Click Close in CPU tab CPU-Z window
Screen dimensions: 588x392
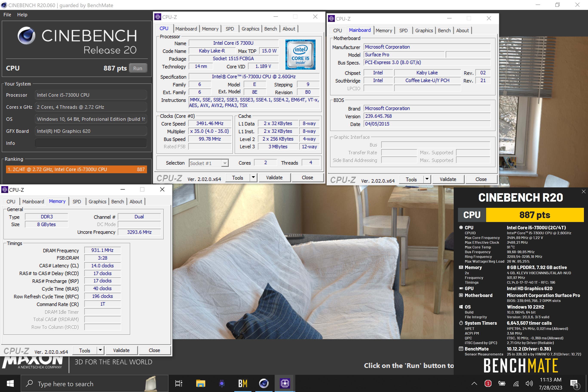tap(307, 178)
